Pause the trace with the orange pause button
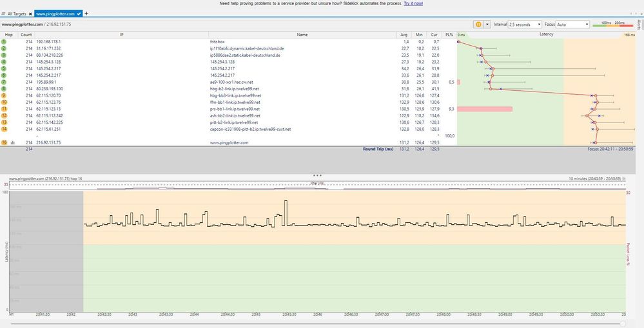 click(478, 24)
